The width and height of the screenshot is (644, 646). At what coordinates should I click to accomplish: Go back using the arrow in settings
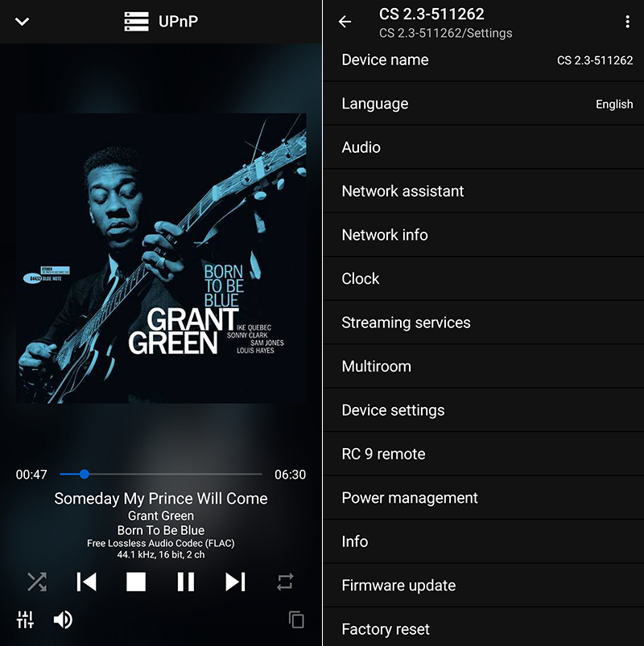point(345,22)
